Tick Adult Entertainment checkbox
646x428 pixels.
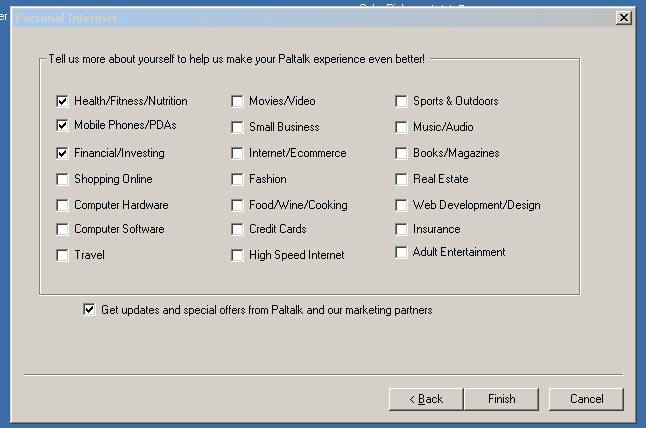401,252
